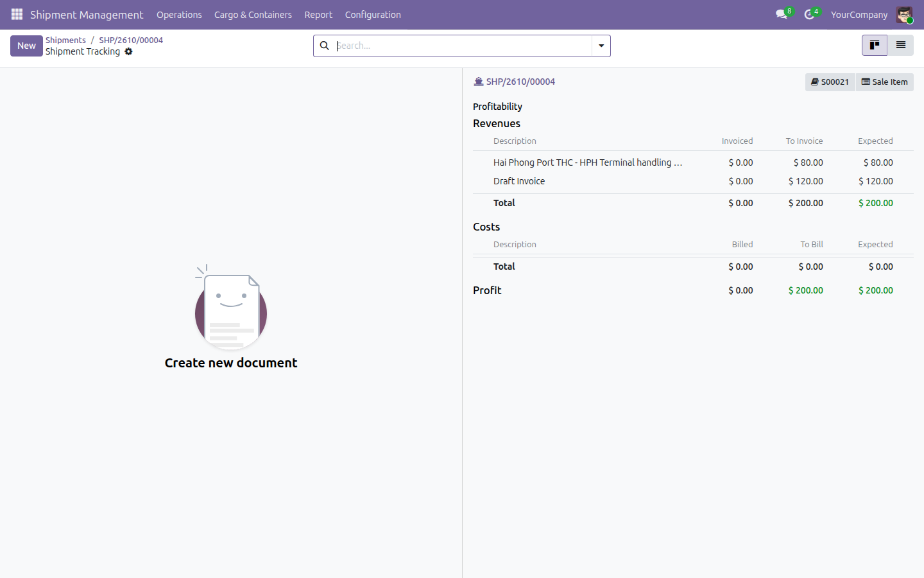Image resolution: width=924 pixels, height=578 pixels.
Task: Open SHP/2610/00004 breadcrumb link
Action: pos(131,40)
